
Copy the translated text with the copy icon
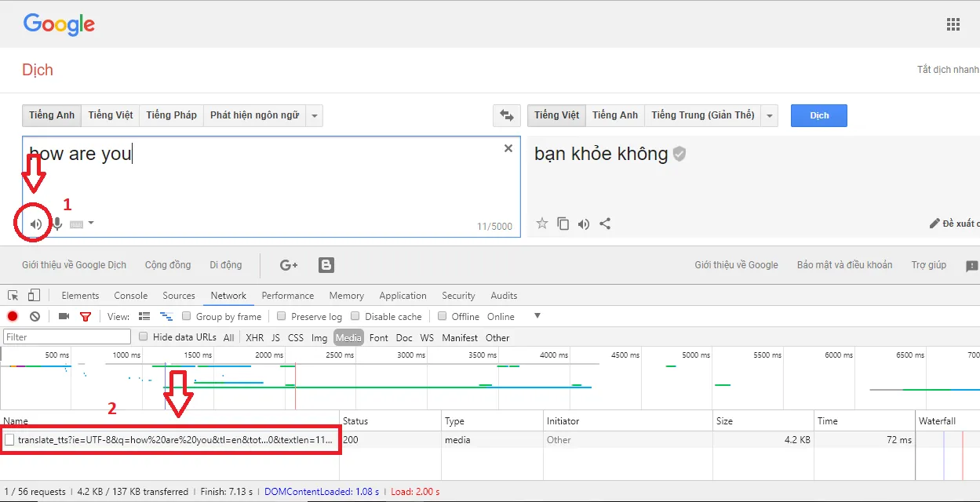[563, 224]
